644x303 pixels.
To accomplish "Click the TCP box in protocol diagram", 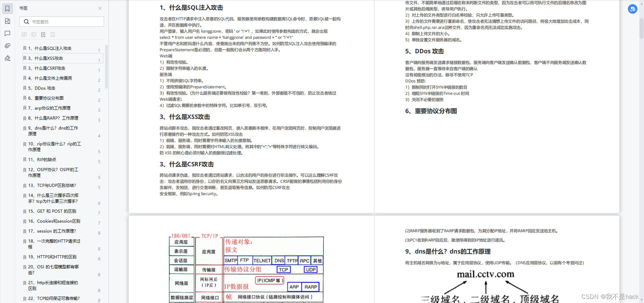I will point(283,270).
